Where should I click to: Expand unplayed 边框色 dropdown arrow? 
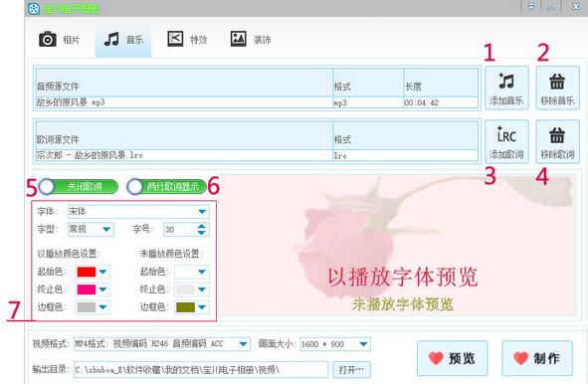pos(202,307)
